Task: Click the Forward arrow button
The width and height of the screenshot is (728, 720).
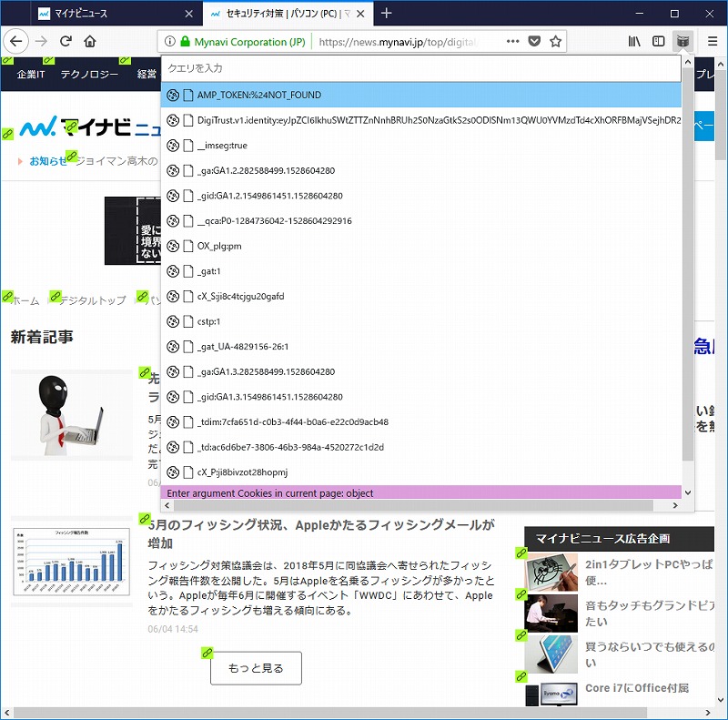Action: (41, 41)
